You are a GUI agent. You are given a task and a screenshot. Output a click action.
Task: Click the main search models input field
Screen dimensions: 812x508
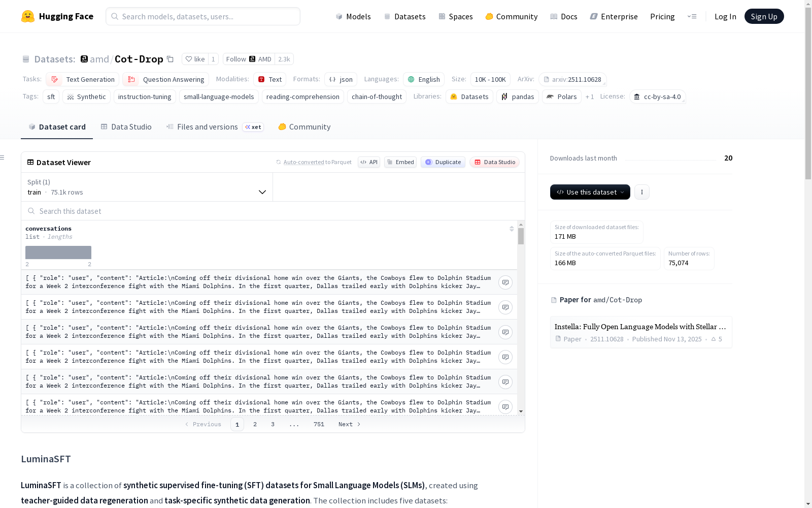[203, 16]
